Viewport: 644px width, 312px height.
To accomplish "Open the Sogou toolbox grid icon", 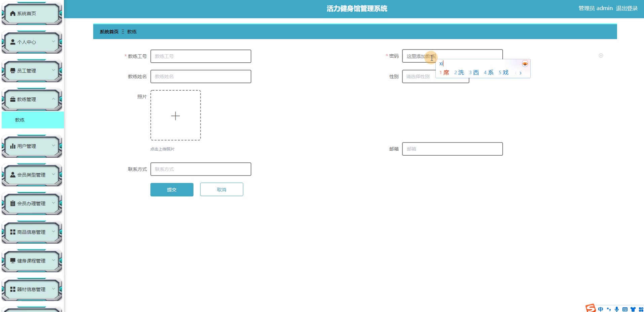I will tap(641, 309).
